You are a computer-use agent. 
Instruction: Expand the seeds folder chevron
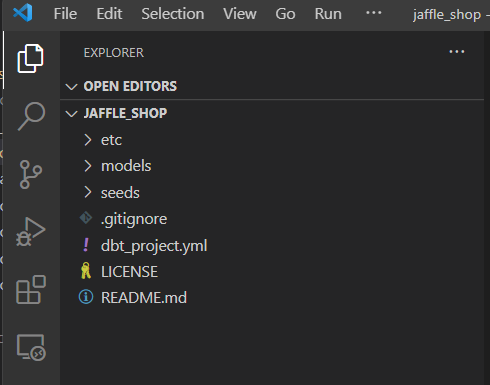(88, 192)
